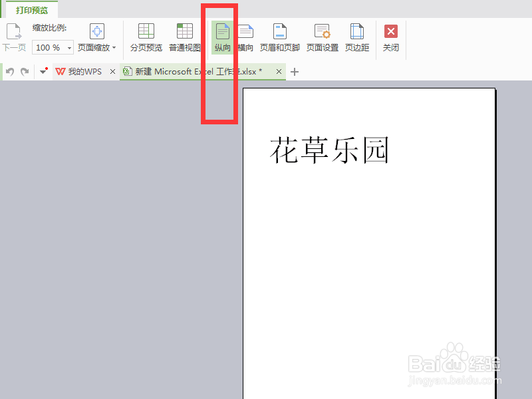The height and width of the screenshot is (399, 532).
Task: Select the 新建 Microsoft Excel 工作表.xlsx tab
Action: 196,71
